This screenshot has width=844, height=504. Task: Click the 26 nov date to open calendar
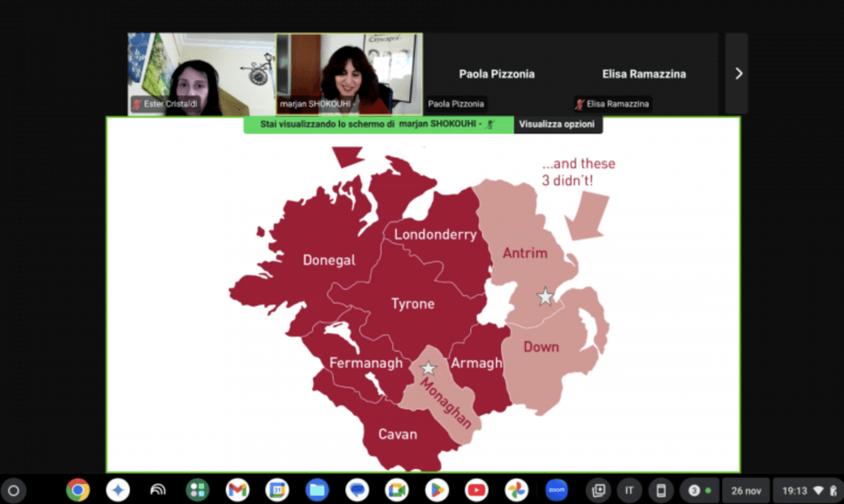click(x=746, y=490)
